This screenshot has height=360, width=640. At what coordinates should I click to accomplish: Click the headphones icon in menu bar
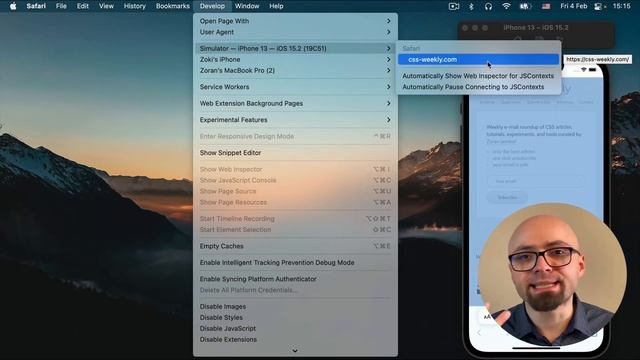coord(488,6)
